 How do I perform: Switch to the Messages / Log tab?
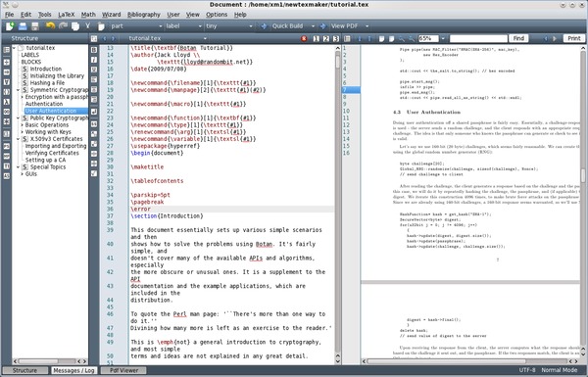coord(73,370)
